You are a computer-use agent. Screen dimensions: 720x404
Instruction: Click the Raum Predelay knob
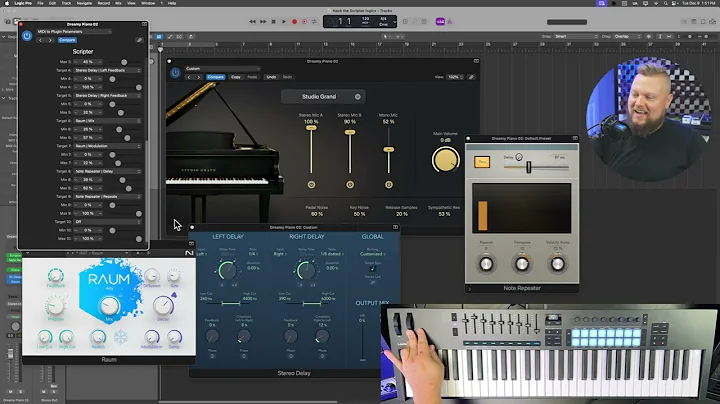coord(55,305)
